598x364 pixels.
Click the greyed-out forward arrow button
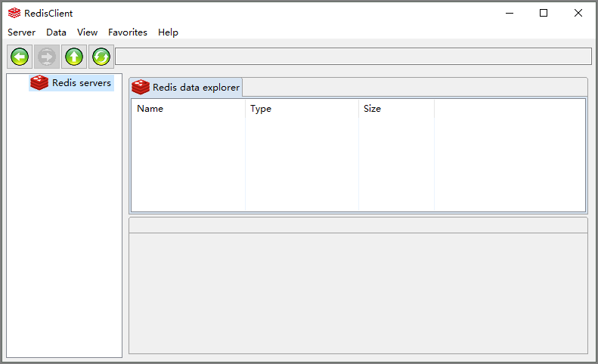(x=47, y=57)
